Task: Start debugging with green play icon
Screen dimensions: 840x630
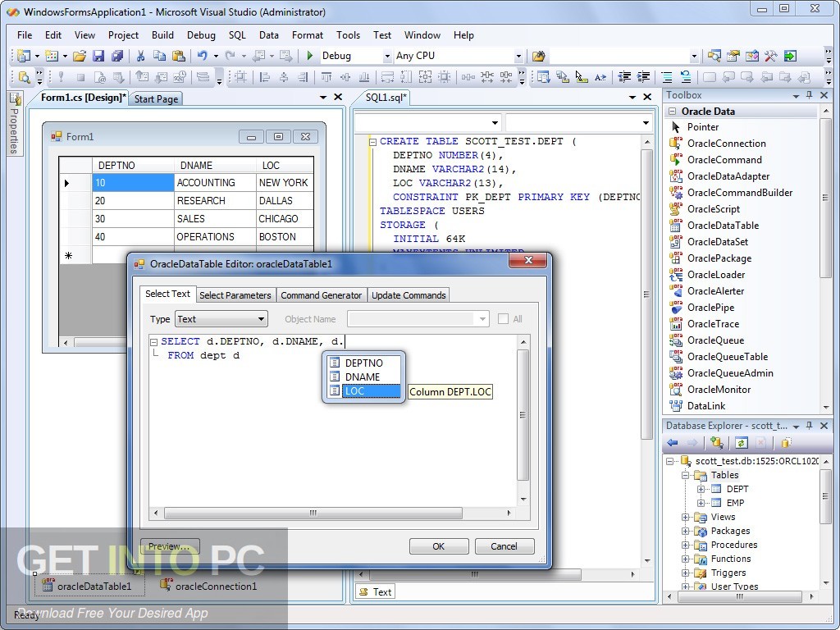Action: coord(309,56)
